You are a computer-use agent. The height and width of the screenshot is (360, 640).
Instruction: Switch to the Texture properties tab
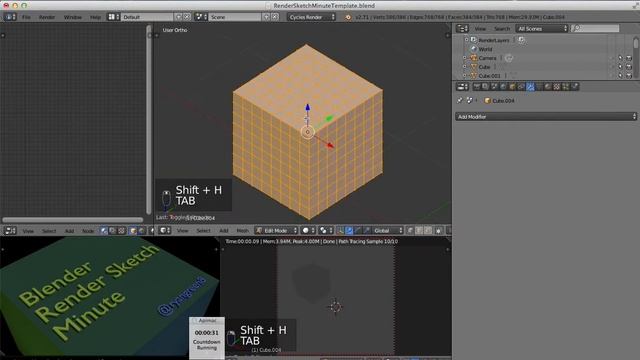click(557, 87)
